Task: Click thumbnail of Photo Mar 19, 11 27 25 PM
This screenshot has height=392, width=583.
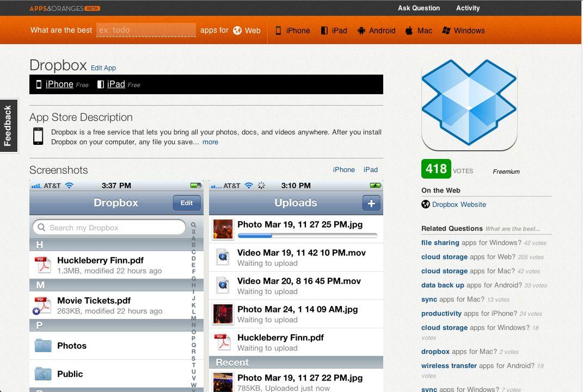Action: tap(223, 229)
